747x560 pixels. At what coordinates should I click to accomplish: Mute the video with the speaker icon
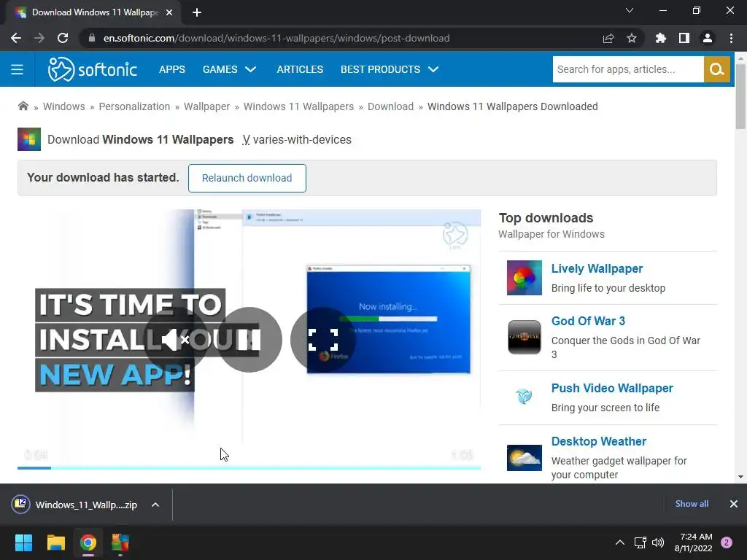coord(175,340)
